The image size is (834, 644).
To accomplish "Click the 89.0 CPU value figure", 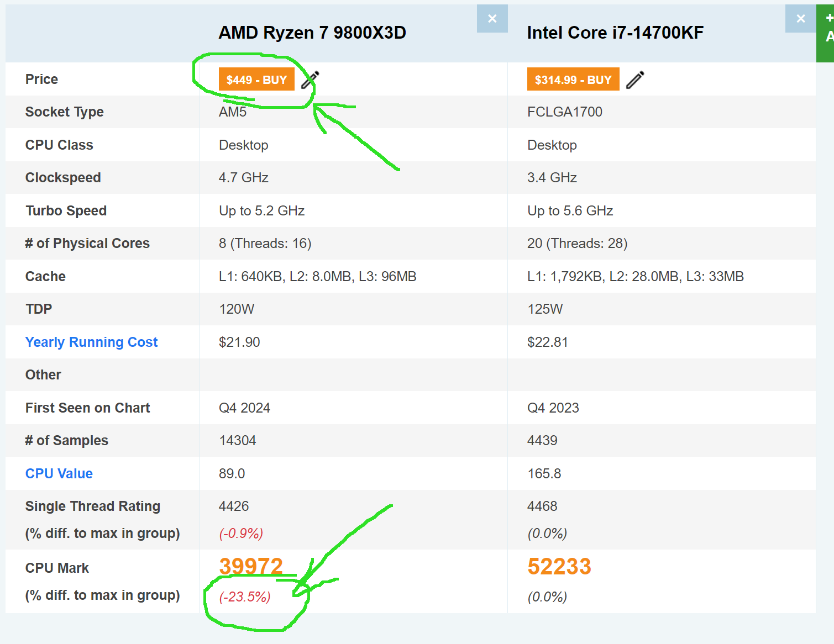I will coord(232,473).
